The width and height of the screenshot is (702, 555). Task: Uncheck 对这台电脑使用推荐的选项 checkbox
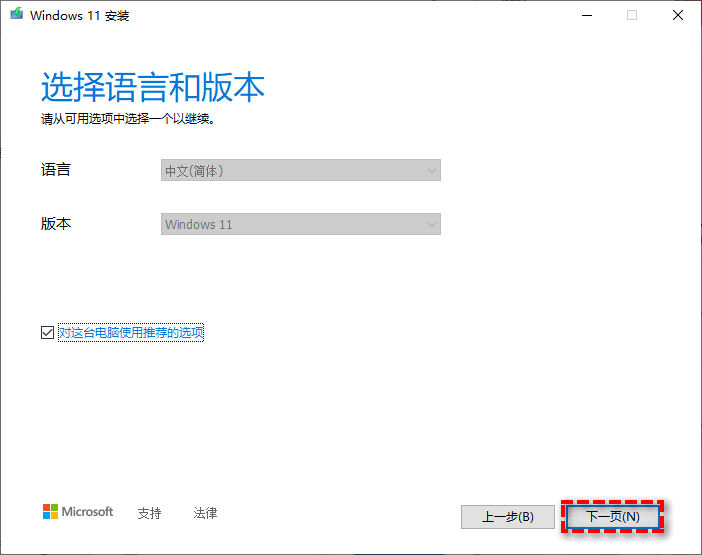(x=47, y=333)
